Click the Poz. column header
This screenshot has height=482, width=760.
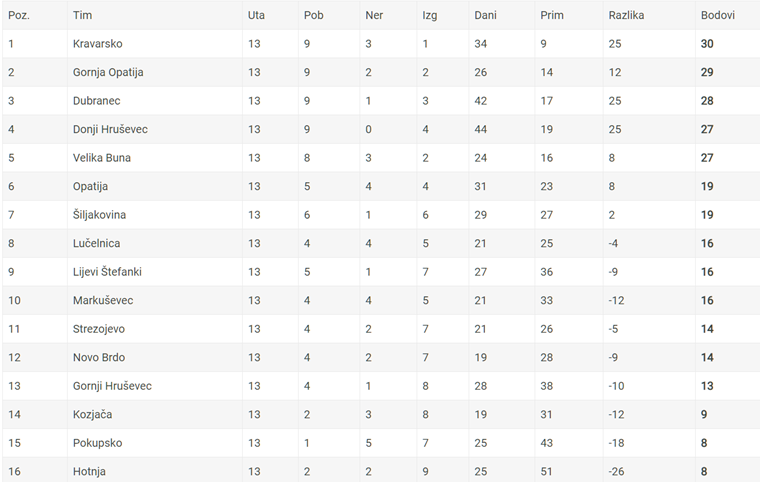click(19, 15)
